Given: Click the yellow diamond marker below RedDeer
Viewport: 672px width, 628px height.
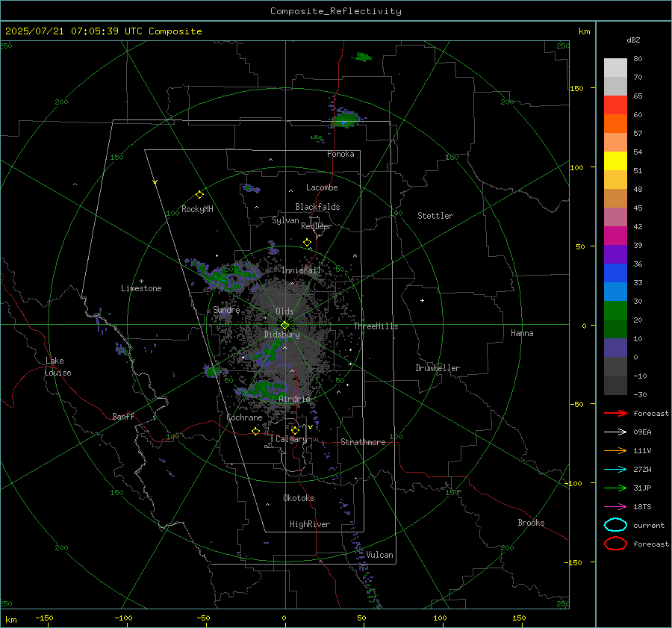Looking at the screenshot, I should 307,243.
